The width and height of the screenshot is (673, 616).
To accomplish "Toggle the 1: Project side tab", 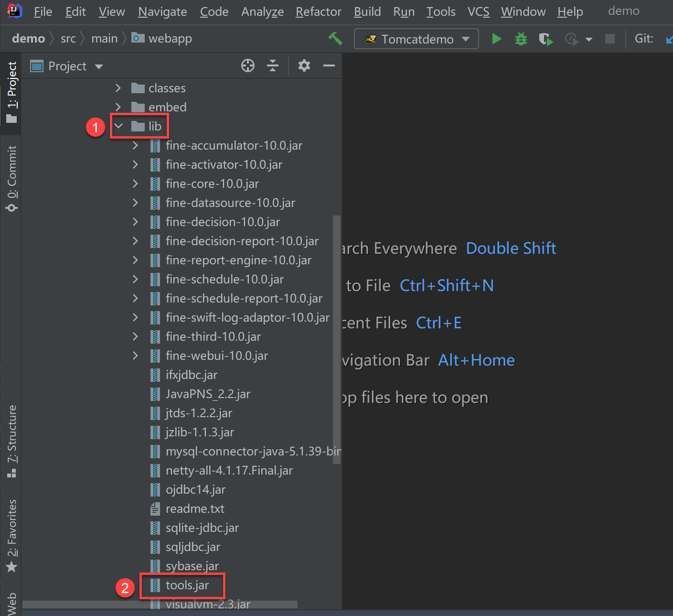I will (11, 92).
